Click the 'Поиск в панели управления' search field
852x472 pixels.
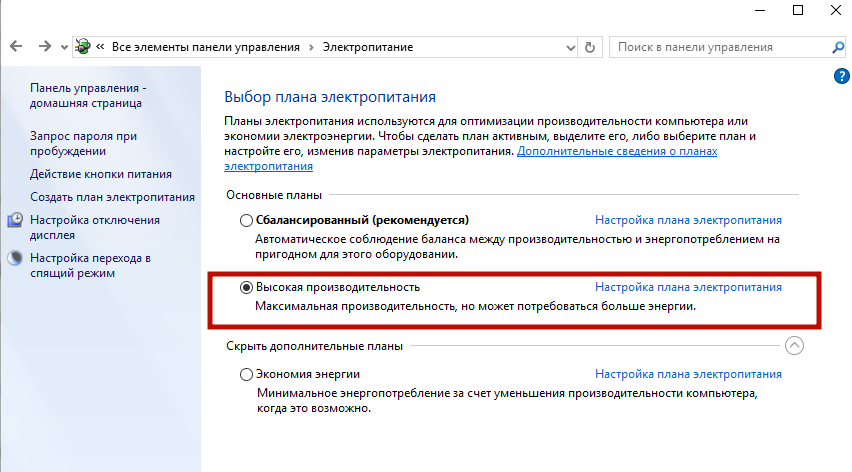(720, 47)
